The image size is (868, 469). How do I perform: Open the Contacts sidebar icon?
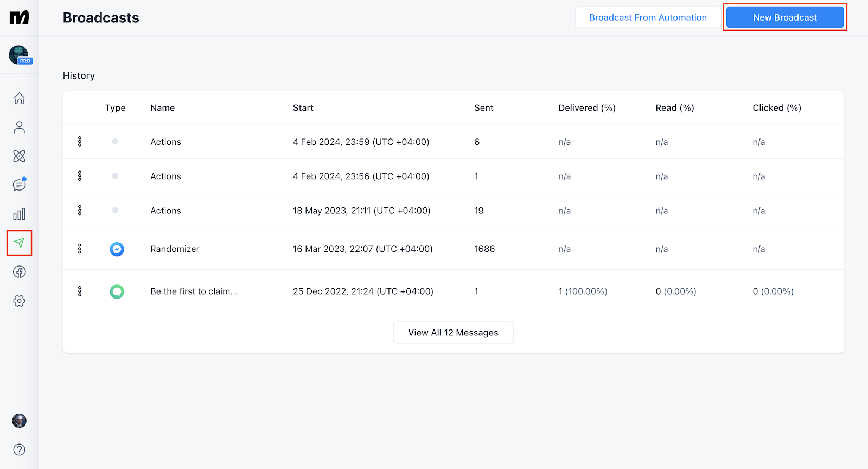pos(19,128)
